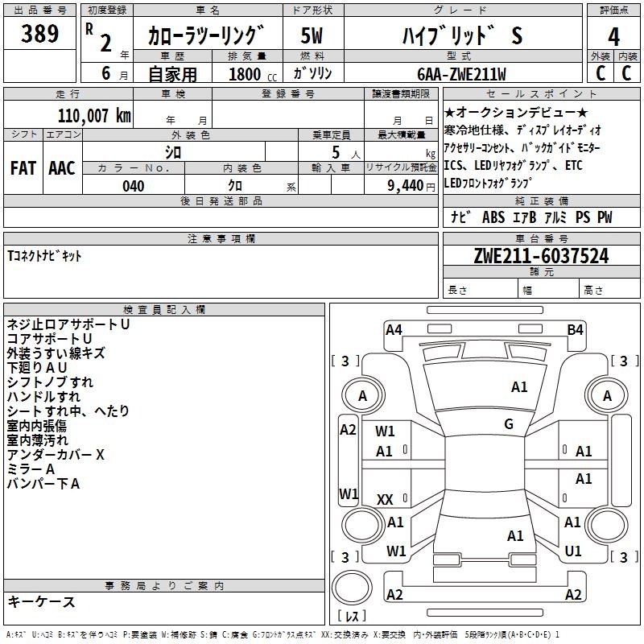This screenshot has height=644, width=644.
Task: Select office notice キーケース
Action: pos(42,601)
